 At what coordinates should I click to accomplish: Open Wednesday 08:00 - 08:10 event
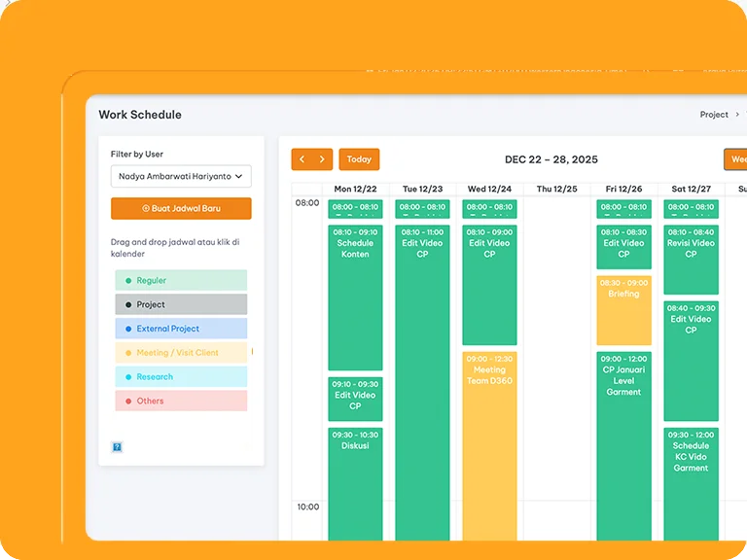coord(490,209)
